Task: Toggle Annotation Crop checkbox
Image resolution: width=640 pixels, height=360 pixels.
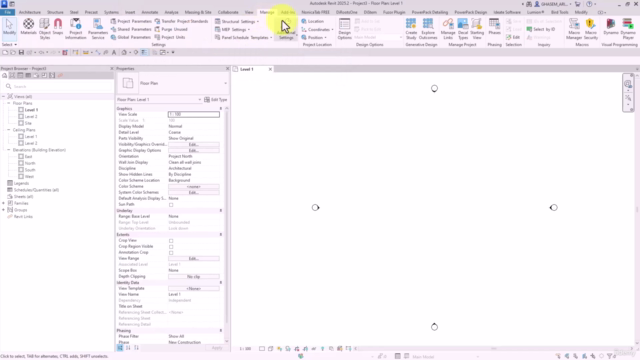Action: tap(171, 253)
